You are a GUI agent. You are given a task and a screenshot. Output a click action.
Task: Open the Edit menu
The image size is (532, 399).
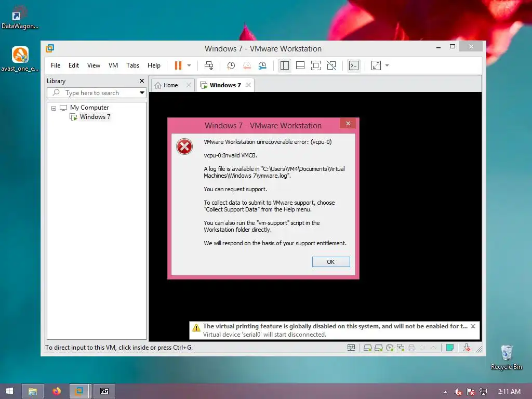click(74, 65)
